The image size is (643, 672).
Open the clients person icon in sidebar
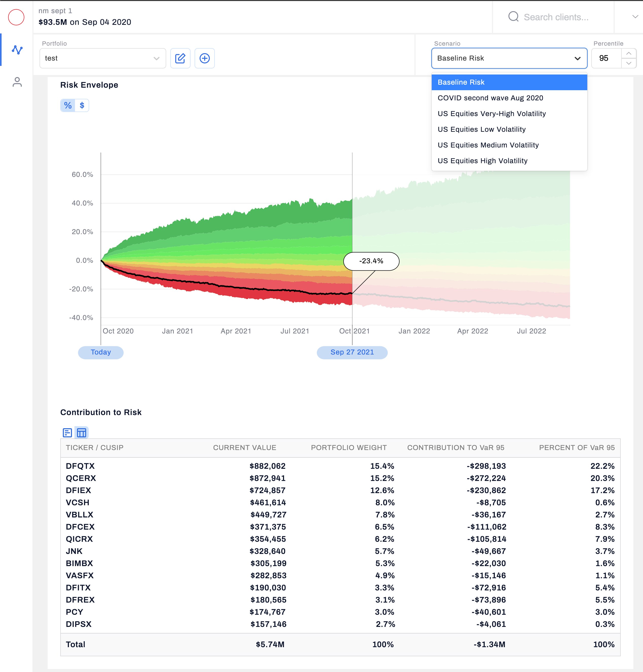tap(17, 82)
